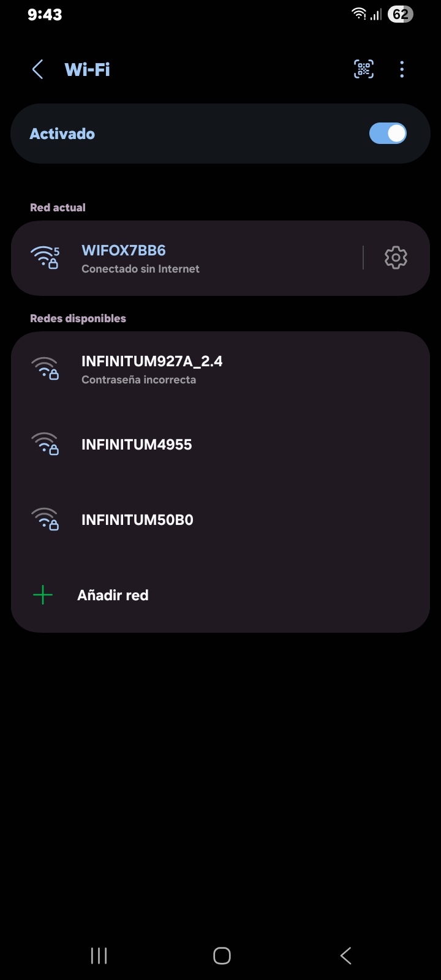Tap the system back navigation button
Viewport: 441px width, 980px height.
[x=345, y=956]
